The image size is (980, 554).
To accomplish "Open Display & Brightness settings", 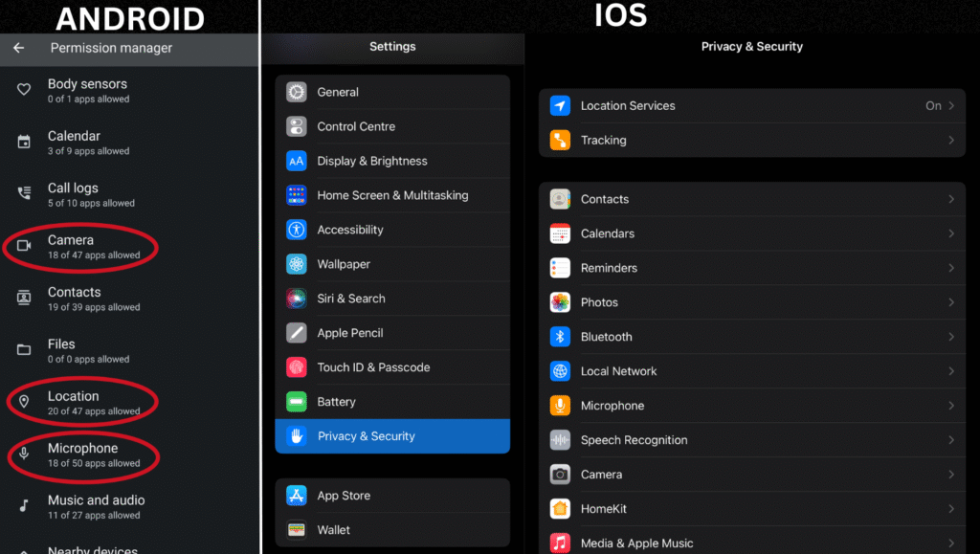I will pyautogui.click(x=392, y=161).
